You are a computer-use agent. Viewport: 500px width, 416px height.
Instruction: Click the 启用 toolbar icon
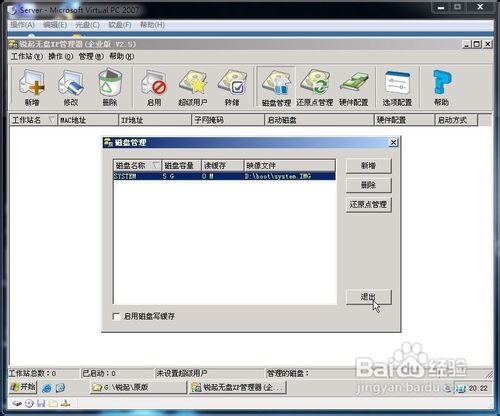154,87
